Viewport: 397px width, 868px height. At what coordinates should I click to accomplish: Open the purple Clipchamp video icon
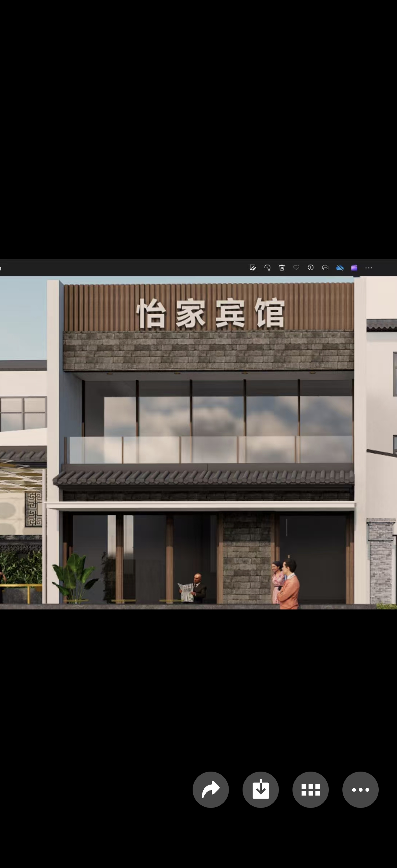coord(354,268)
